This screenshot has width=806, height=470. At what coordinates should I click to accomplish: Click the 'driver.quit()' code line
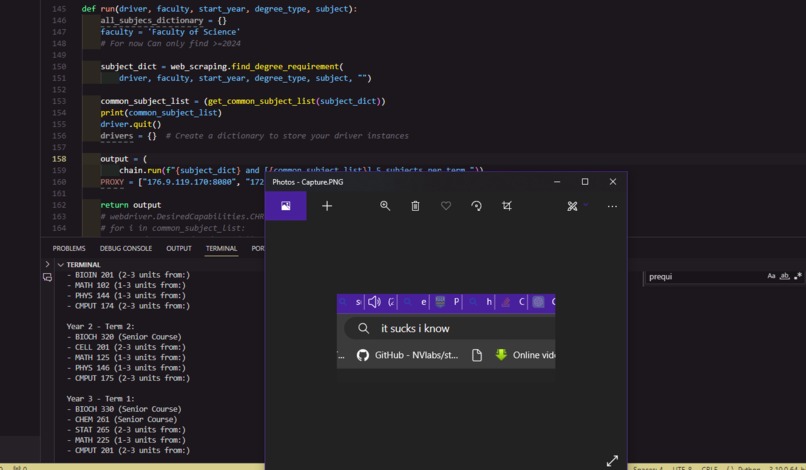point(131,124)
